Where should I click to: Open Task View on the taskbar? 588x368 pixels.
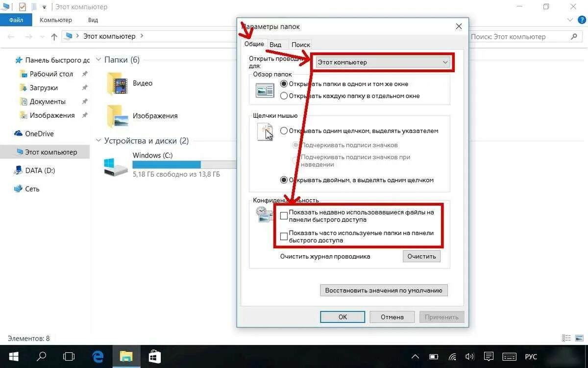pos(70,357)
